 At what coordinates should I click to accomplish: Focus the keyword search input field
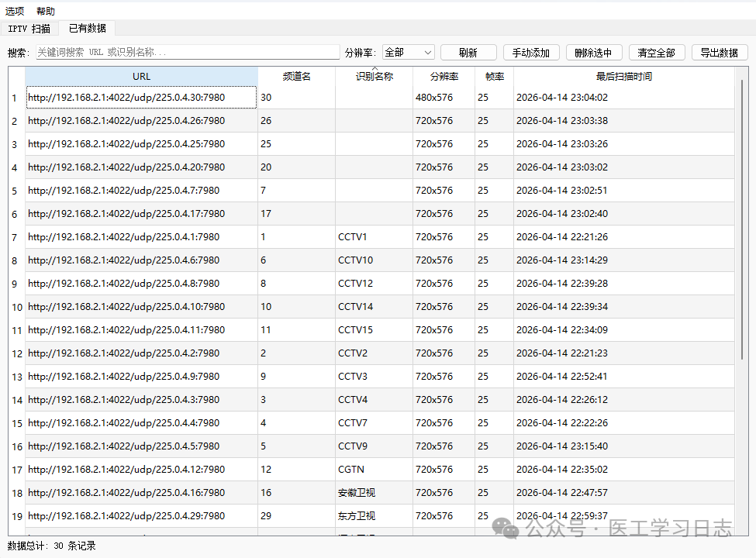point(188,53)
